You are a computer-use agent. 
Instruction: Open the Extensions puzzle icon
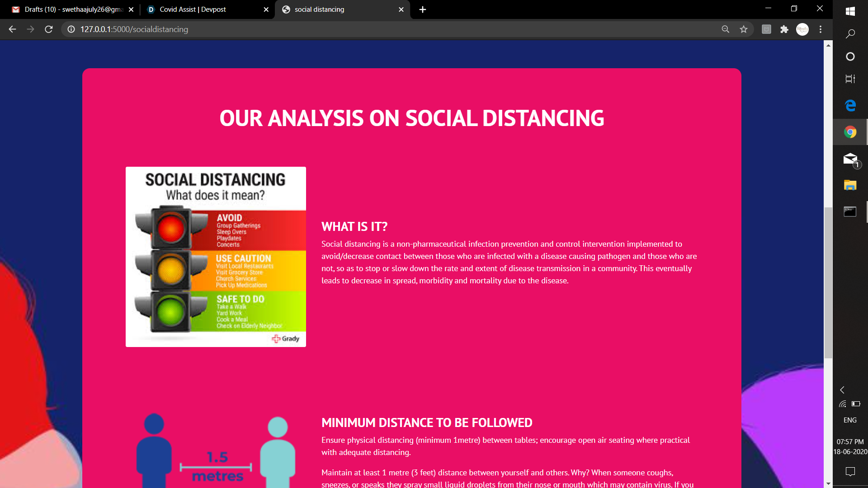pyautogui.click(x=784, y=29)
